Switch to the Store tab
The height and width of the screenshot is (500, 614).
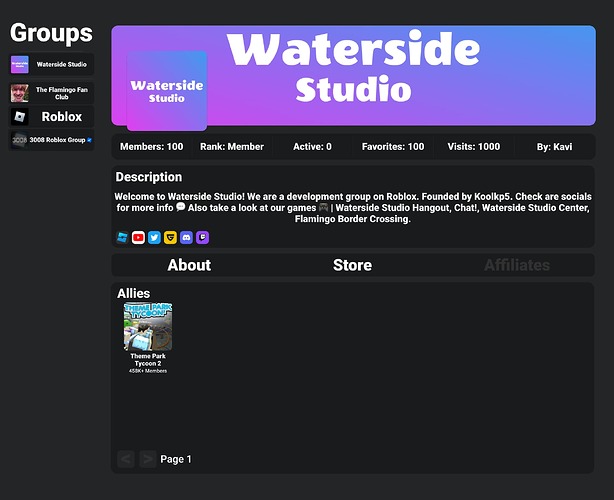pyautogui.click(x=352, y=265)
